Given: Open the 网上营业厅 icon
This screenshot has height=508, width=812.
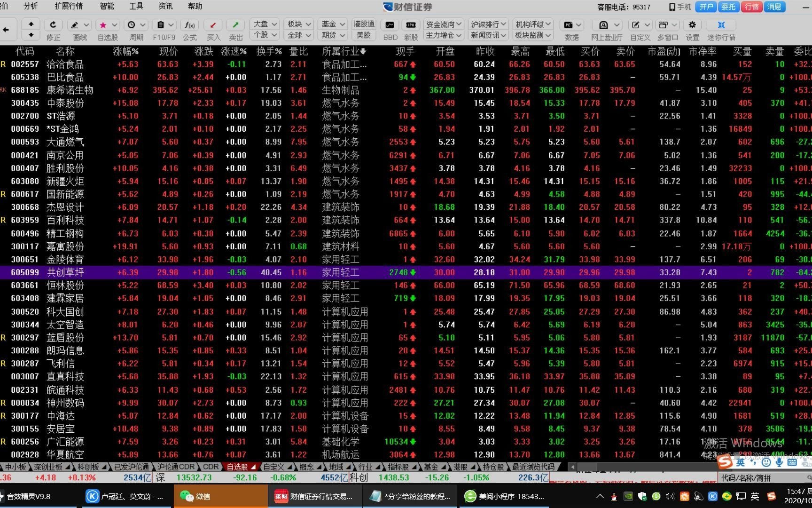Looking at the screenshot, I should click(603, 24).
